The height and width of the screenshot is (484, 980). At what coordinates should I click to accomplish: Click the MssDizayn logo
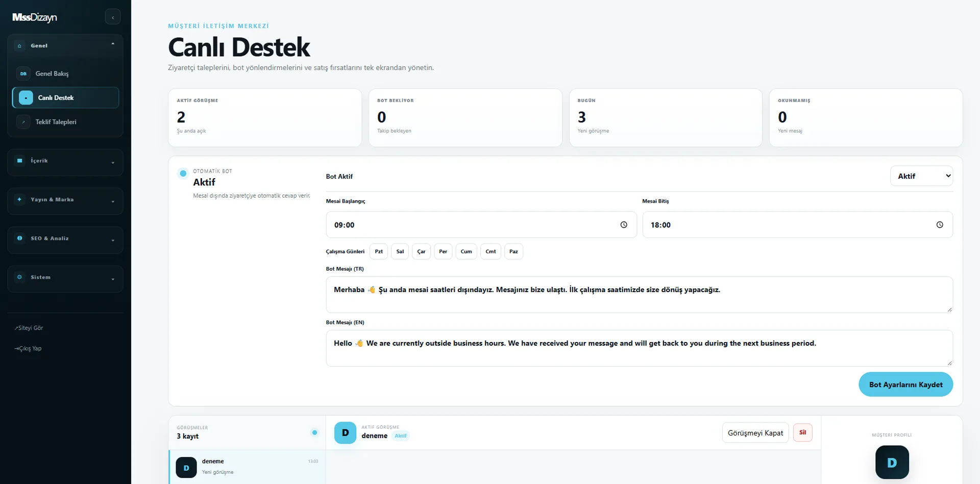click(35, 17)
